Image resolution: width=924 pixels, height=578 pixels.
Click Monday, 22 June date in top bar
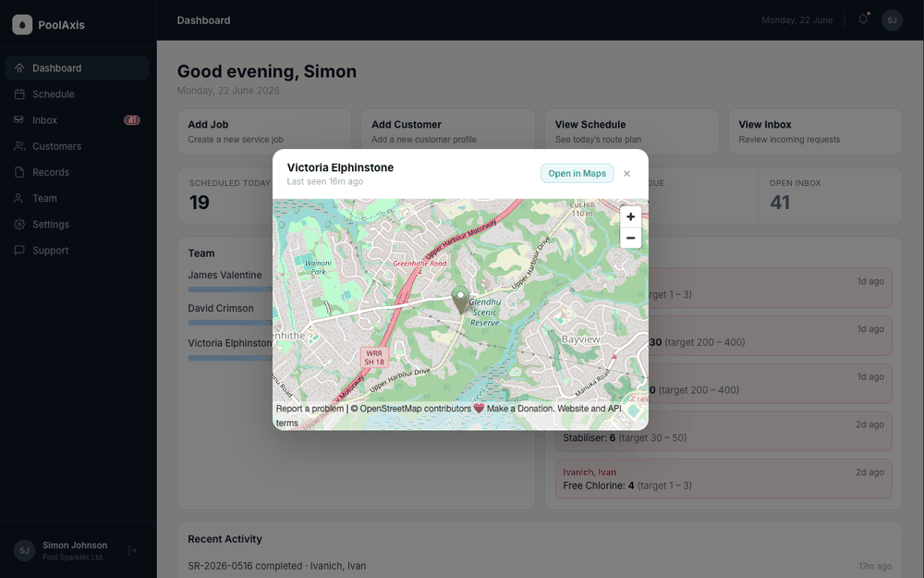[796, 20]
